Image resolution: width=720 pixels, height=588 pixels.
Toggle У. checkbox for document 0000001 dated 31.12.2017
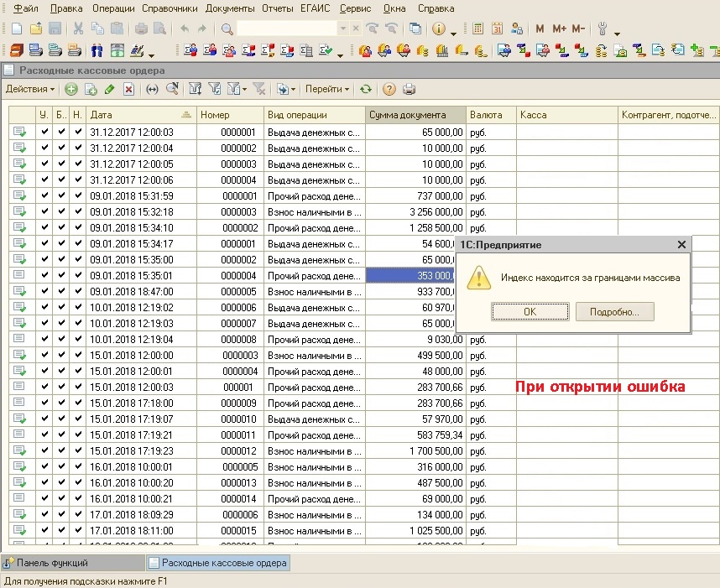point(44,132)
